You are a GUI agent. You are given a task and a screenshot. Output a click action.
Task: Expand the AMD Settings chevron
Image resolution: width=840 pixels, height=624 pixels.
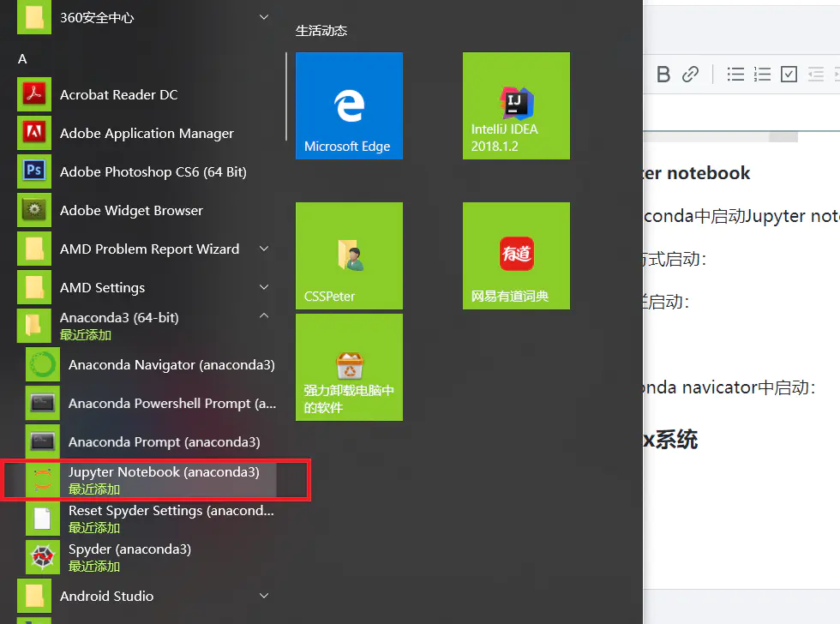tap(264, 287)
